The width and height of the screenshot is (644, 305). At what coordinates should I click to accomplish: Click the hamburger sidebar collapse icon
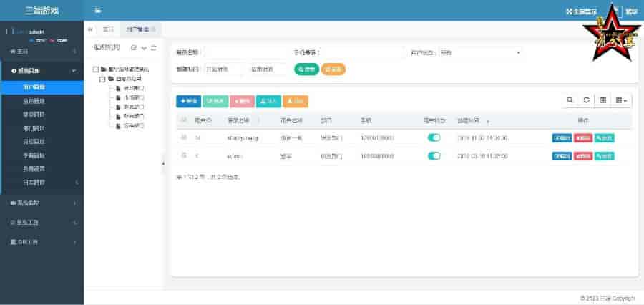tap(98, 11)
